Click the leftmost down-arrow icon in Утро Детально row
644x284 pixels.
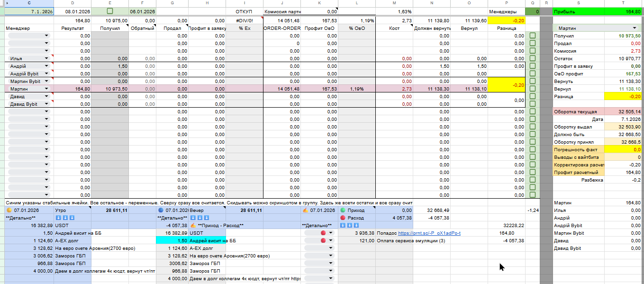pos(58,218)
